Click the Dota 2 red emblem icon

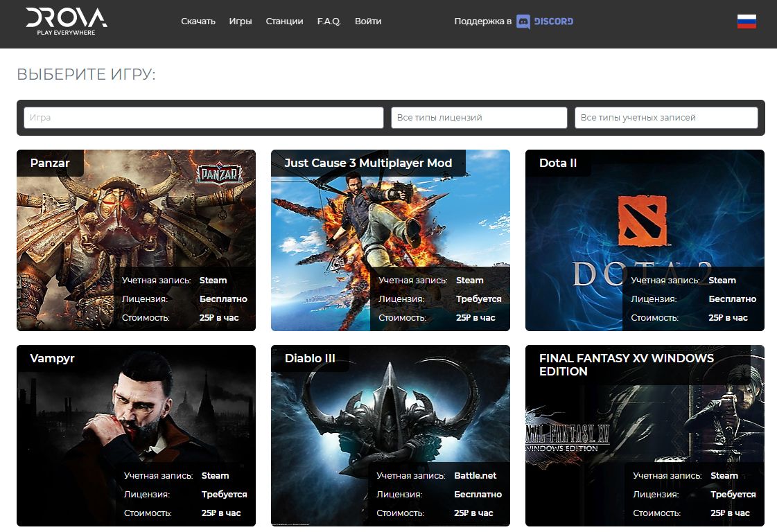[x=643, y=221]
